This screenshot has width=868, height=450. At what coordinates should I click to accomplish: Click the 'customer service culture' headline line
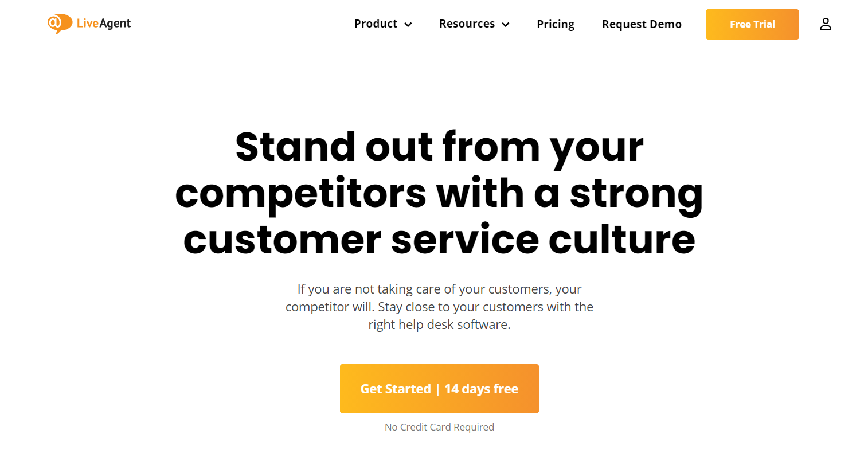[x=439, y=239]
